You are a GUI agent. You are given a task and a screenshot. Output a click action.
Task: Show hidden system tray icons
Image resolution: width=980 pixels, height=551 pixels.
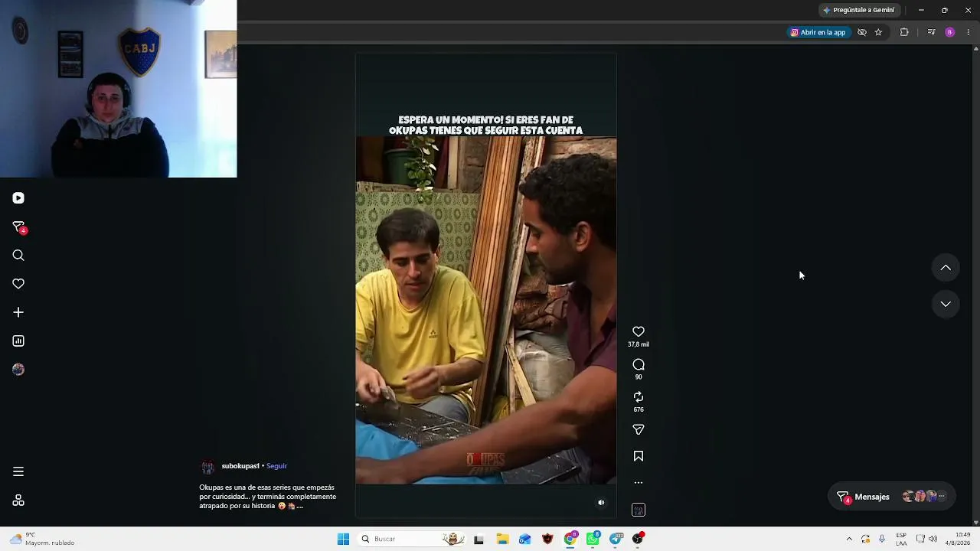pyautogui.click(x=849, y=539)
